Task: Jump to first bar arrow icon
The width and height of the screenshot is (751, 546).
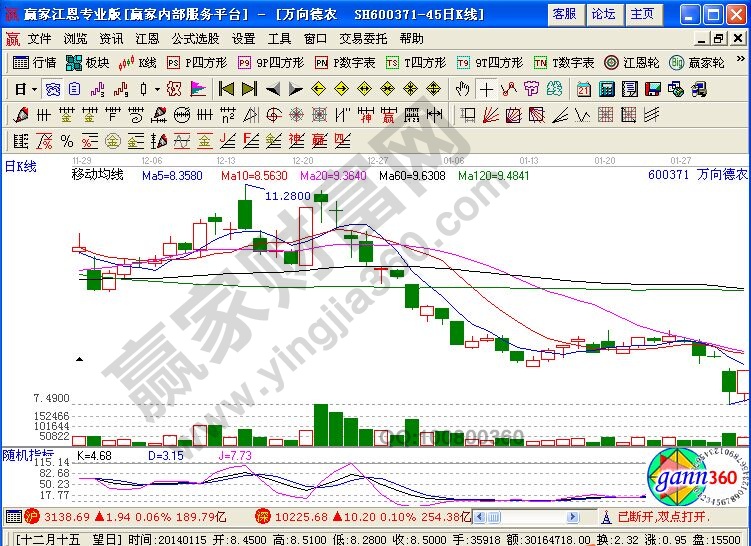Action: [x=226, y=88]
